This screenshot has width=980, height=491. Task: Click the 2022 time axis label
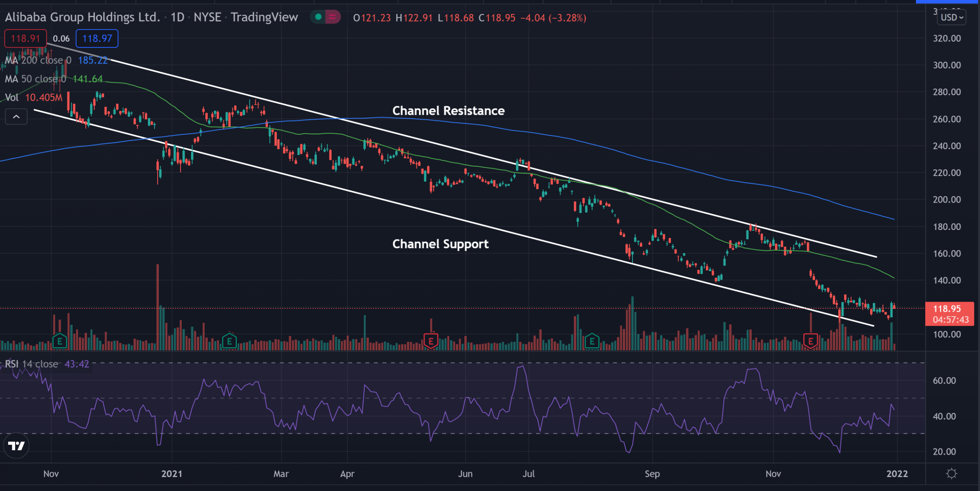point(897,474)
